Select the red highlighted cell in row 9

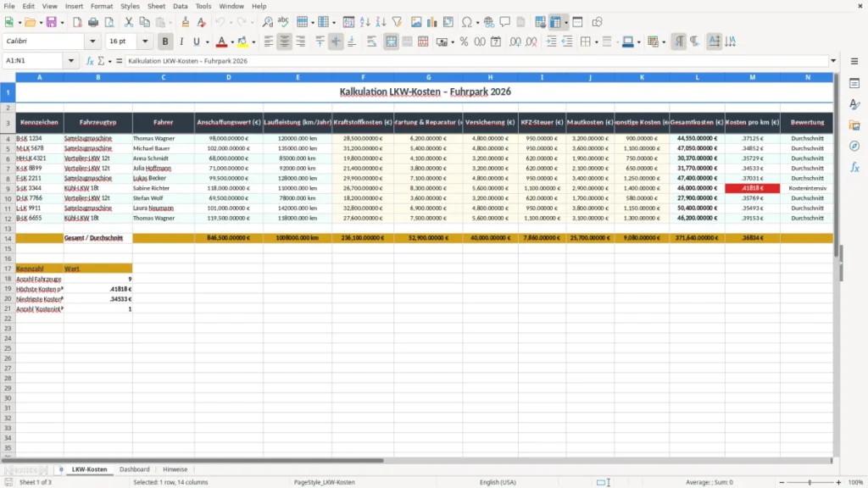click(x=753, y=188)
